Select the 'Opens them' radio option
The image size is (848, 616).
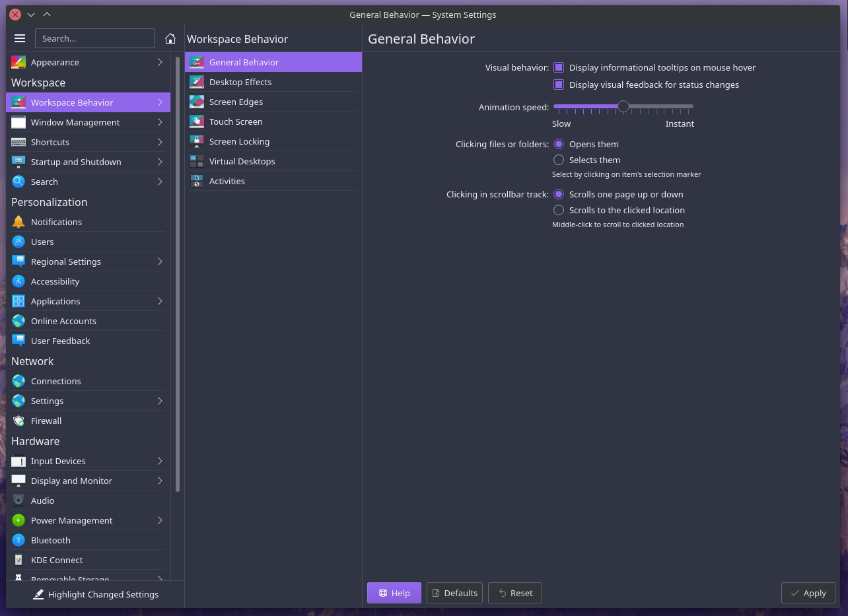(559, 144)
